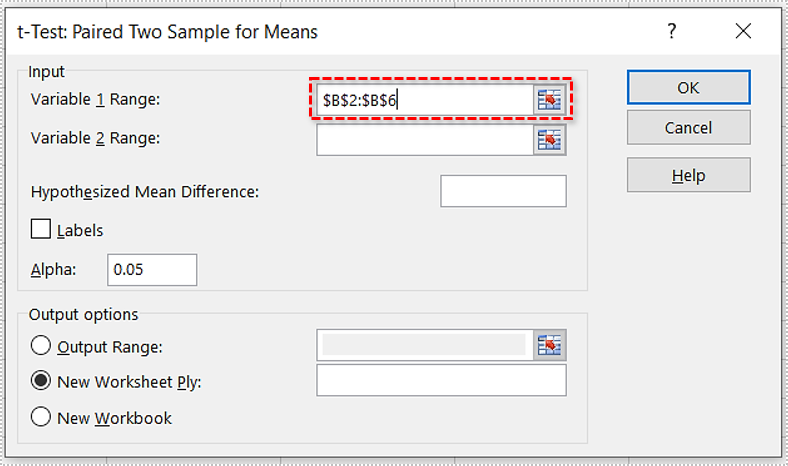
Task: Click the t-Test dialog title bar
Action: point(300,31)
